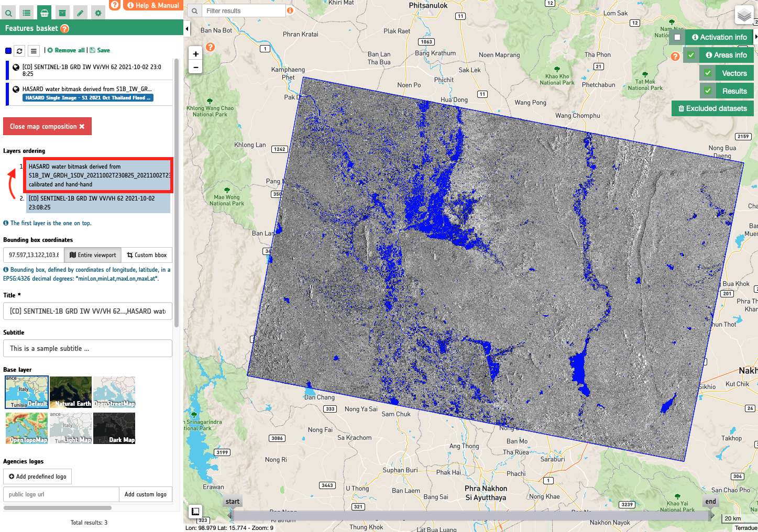Click the time range slider bar
This screenshot has height=532, width=758.
pos(471,516)
